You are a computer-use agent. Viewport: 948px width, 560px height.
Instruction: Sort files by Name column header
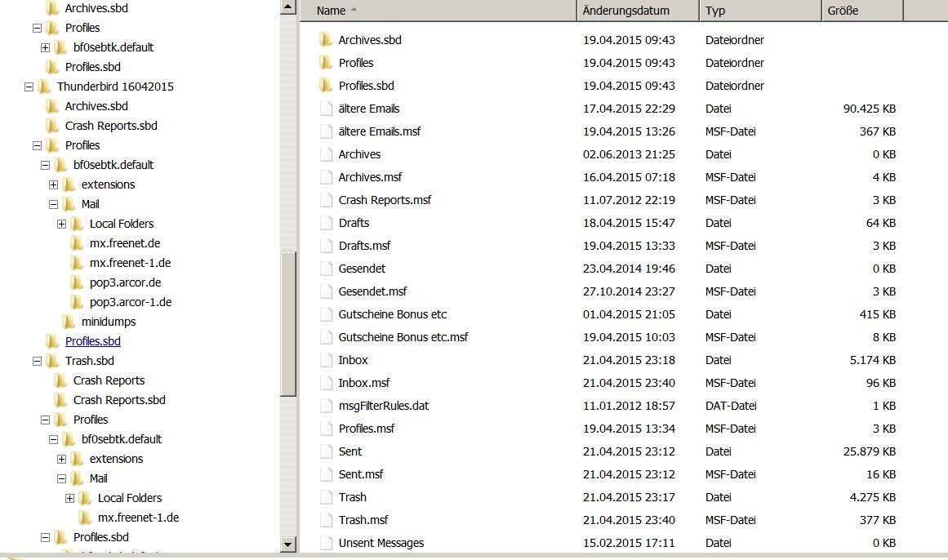click(438, 11)
